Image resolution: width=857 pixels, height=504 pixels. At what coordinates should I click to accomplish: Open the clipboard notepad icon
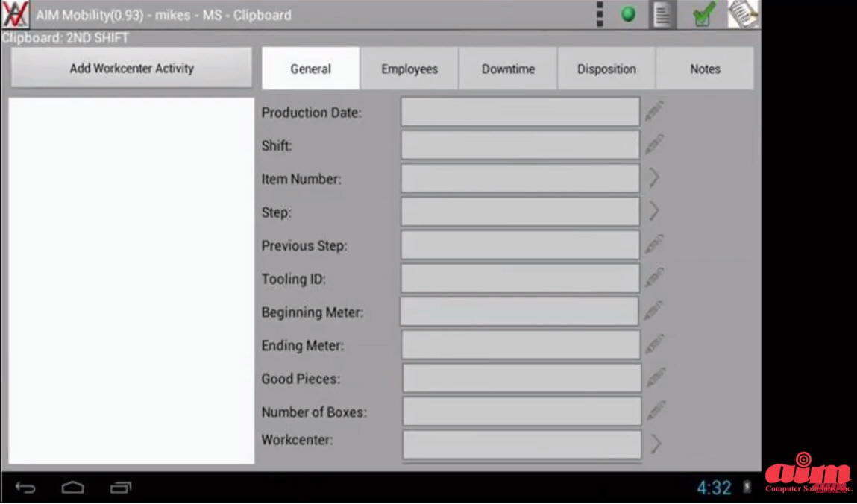click(x=744, y=14)
